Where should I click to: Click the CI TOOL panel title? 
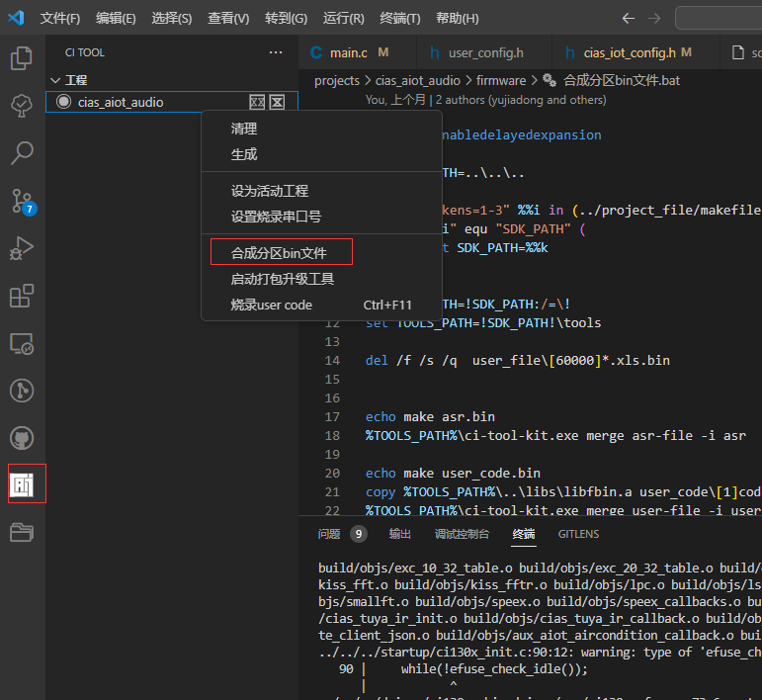85,52
